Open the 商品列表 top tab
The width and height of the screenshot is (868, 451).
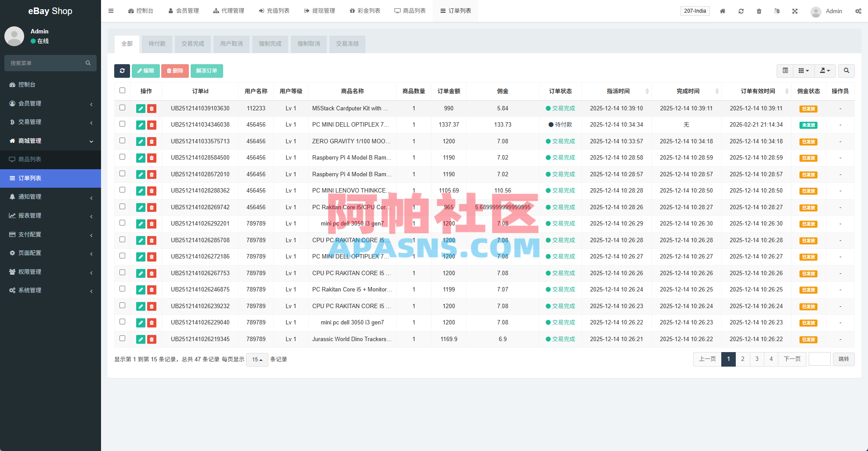tap(410, 11)
